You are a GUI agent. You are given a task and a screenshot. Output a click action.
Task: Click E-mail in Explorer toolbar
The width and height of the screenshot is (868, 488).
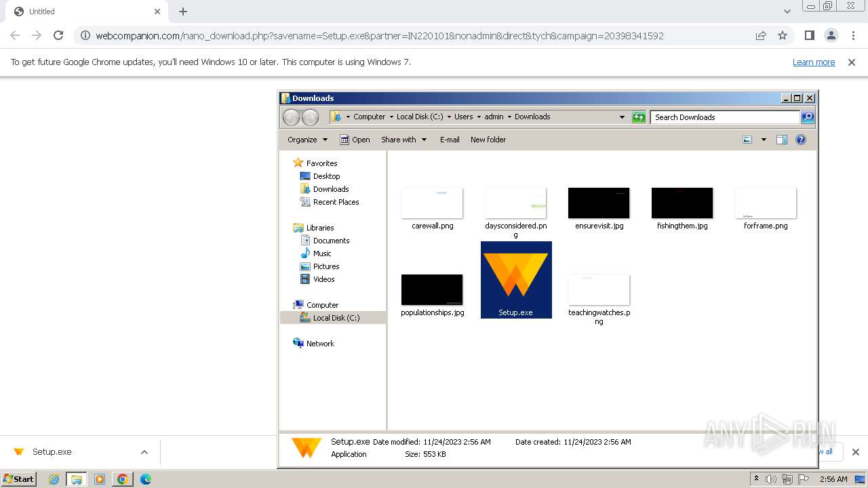point(450,140)
